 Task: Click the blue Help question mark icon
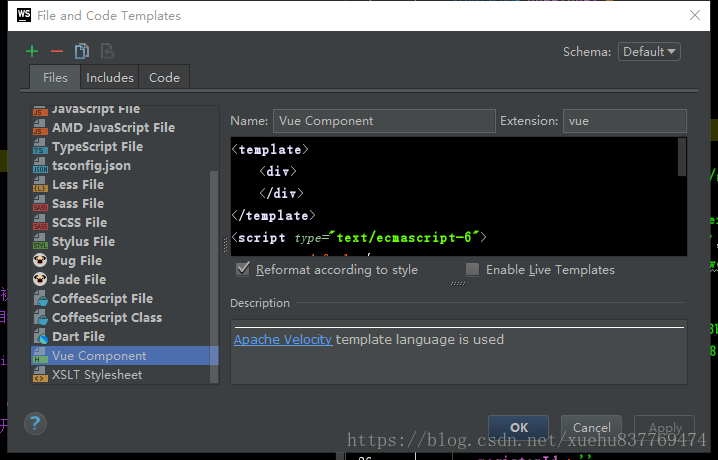pos(35,423)
